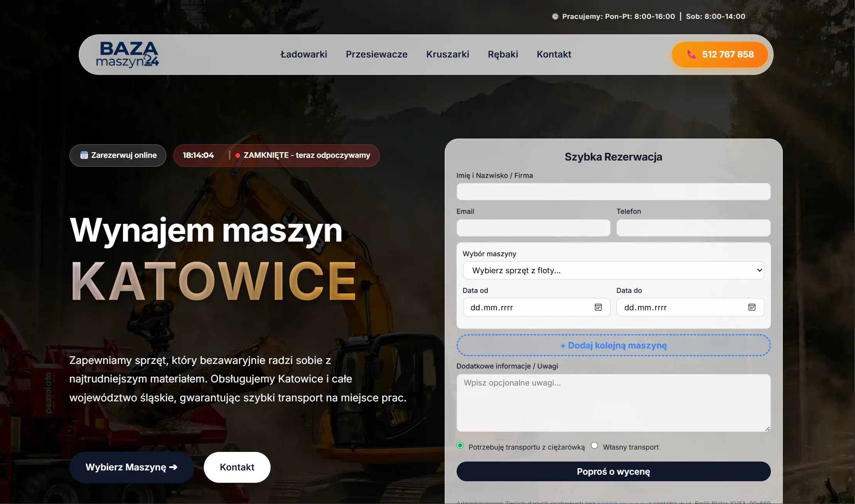
Task: Click Sob: 8:00-14:00 text
Action: pyautogui.click(x=716, y=17)
